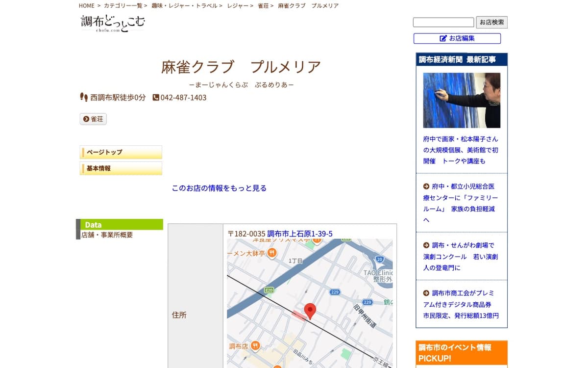The height and width of the screenshot is (368, 588).
Task: Select the Data 店舗・事業所概要 tab
Action: pyautogui.click(x=120, y=229)
